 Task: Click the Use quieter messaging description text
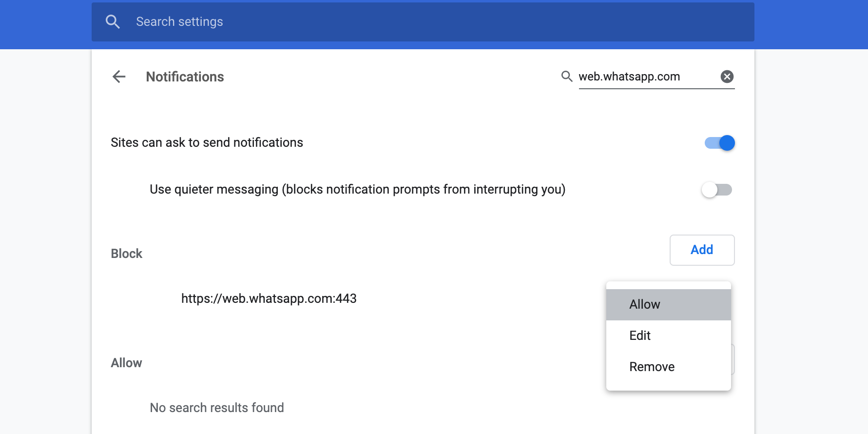click(357, 190)
